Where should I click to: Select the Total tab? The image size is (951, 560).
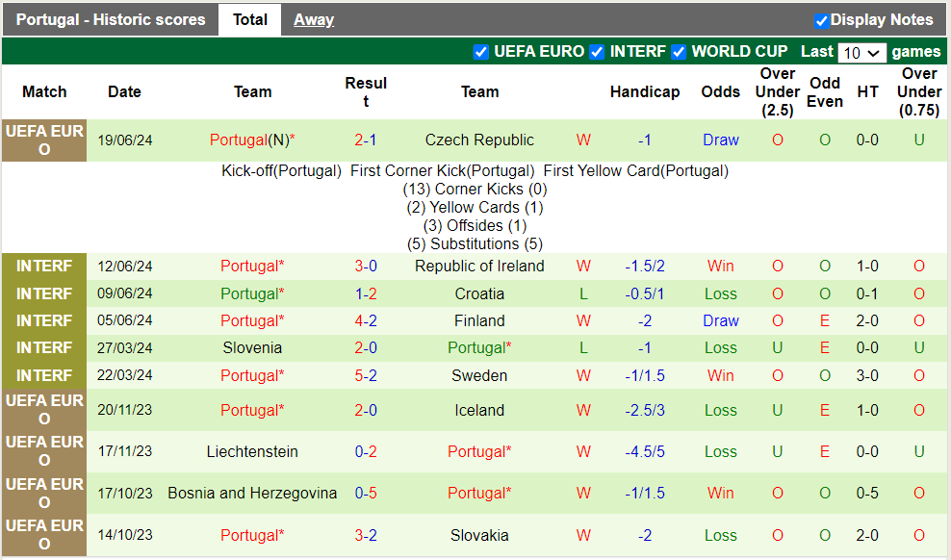click(250, 20)
